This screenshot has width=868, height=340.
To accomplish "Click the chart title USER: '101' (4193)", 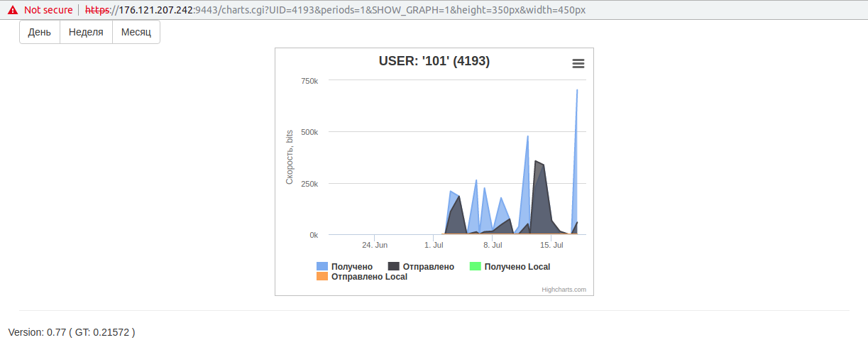I will (434, 62).
